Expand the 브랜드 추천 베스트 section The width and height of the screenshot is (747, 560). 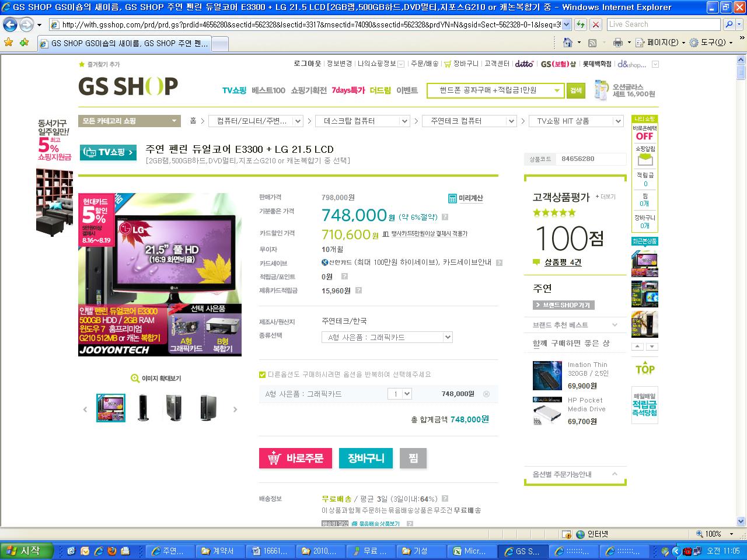[x=615, y=325]
